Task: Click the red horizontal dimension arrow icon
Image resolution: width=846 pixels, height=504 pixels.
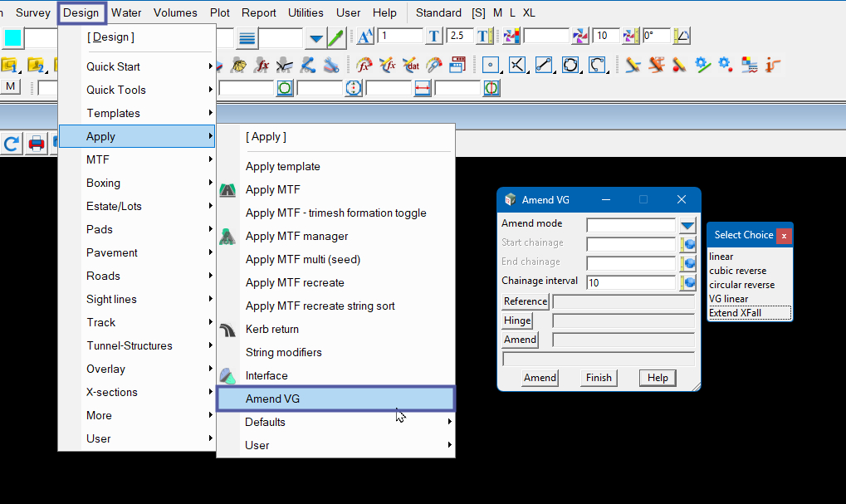Action: pyautogui.click(x=423, y=88)
